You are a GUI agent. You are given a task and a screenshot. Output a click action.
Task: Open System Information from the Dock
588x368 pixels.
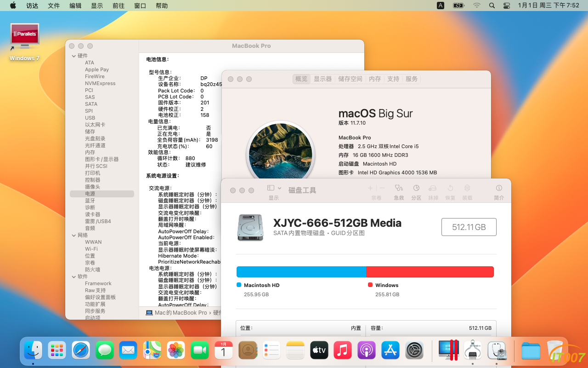tap(472, 351)
